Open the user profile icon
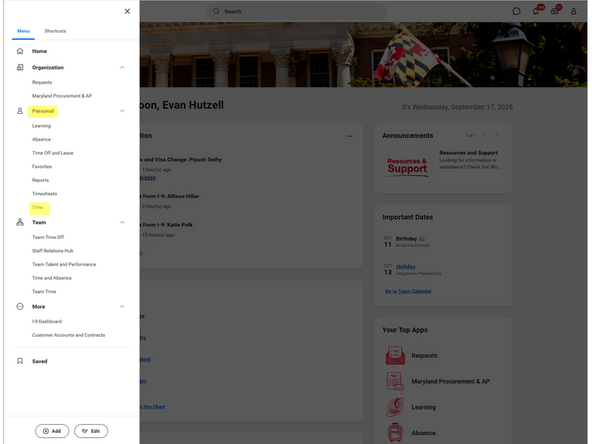 tap(574, 11)
